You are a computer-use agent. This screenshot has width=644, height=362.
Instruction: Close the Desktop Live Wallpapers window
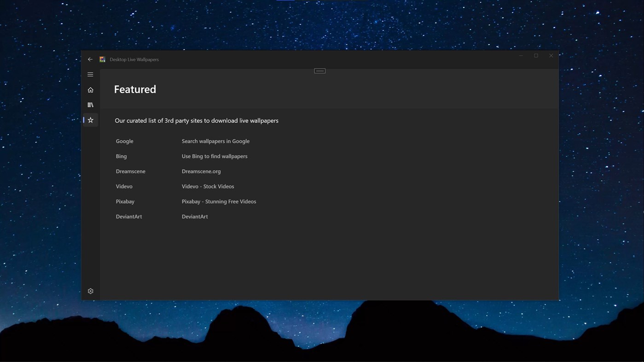[x=551, y=56]
